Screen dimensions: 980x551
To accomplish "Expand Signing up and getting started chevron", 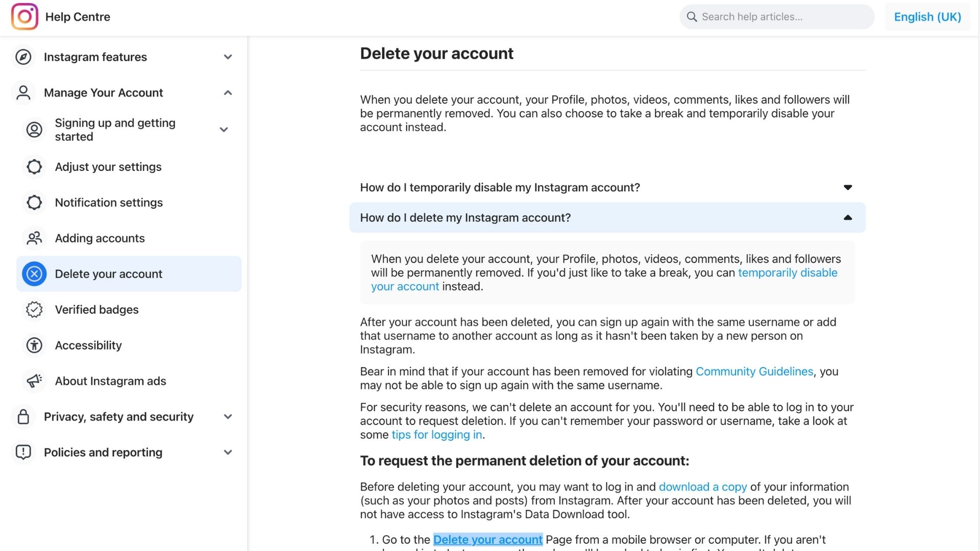I will [x=224, y=130].
